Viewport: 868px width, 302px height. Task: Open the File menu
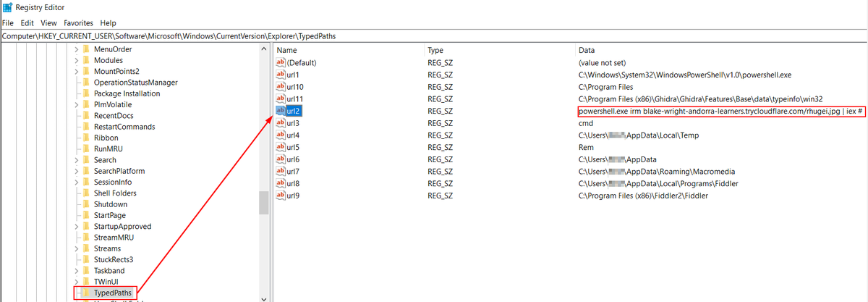coord(8,23)
